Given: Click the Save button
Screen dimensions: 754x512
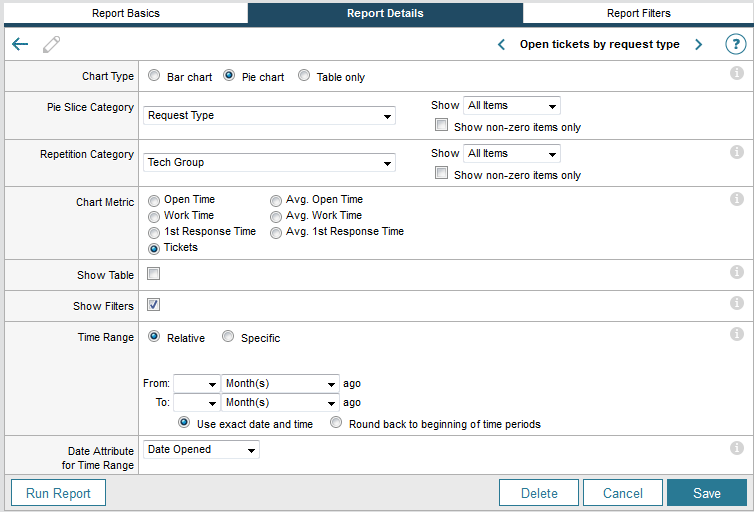Looking at the screenshot, I should [707, 493].
